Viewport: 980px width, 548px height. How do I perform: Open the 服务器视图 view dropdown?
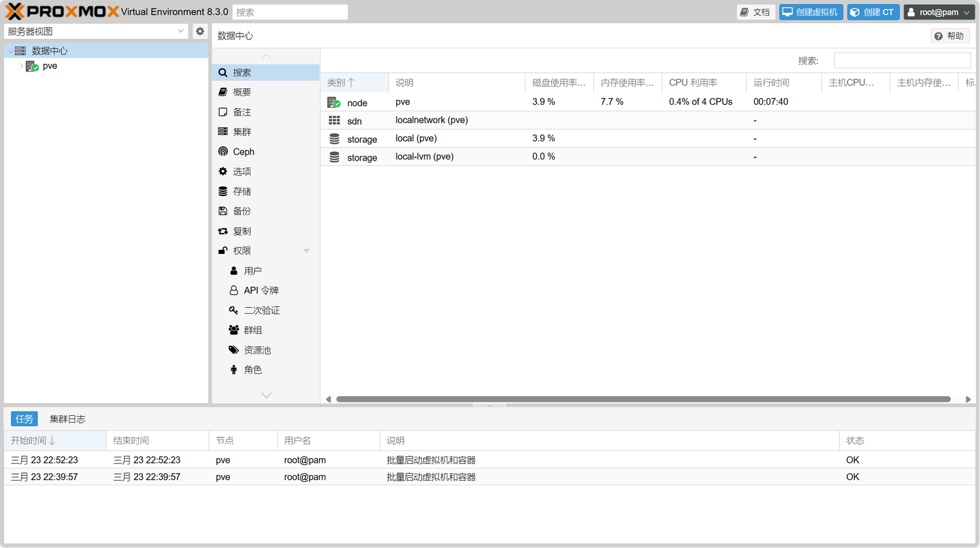click(x=96, y=31)
